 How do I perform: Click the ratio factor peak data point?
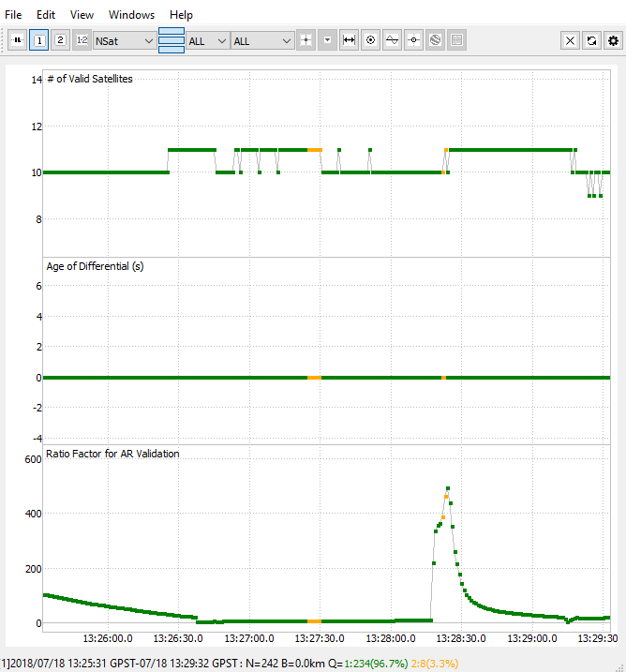tap(448, 488)
